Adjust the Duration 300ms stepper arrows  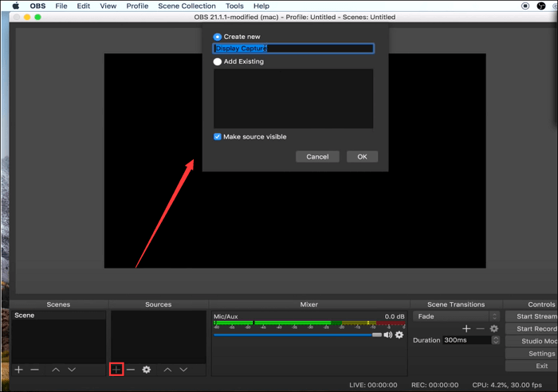click(495, 340)
